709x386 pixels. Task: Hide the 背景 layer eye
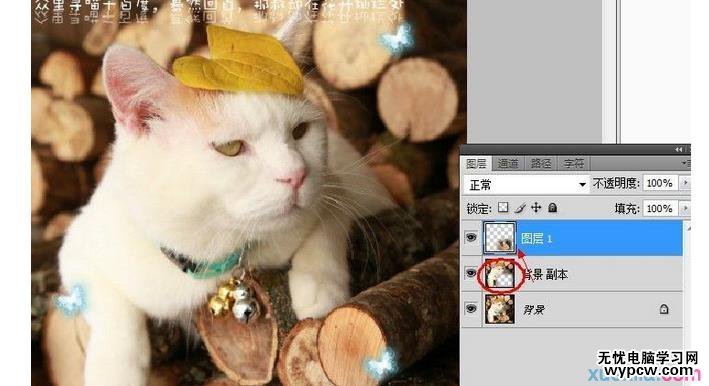pyautogui.click(x=471, y=309)
